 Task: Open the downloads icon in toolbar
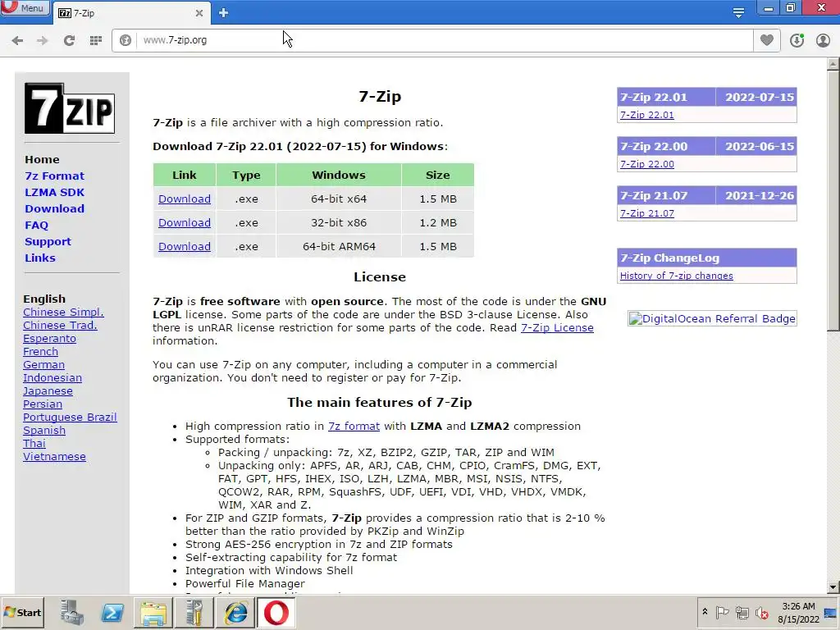[x=797, y=40]
